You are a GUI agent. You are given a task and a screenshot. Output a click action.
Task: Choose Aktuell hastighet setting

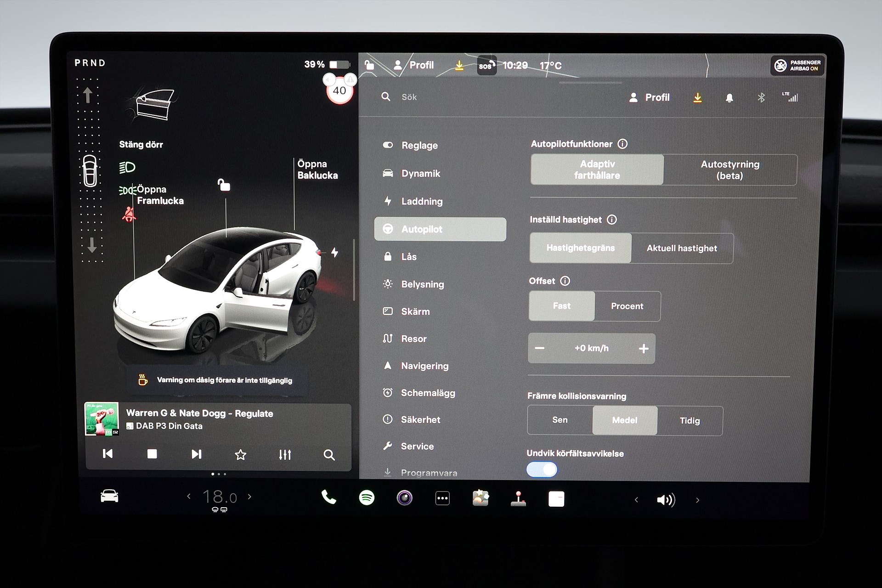tap(682, 249)
